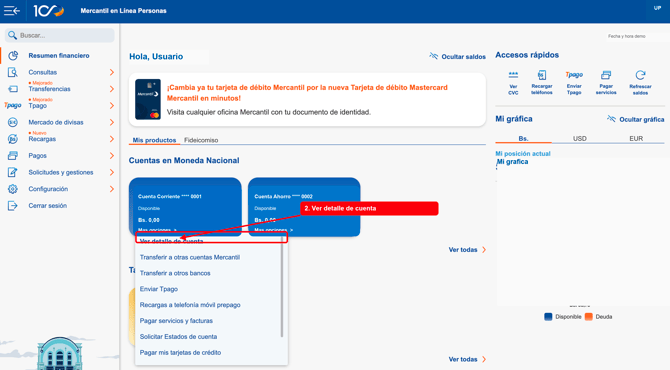Select the Bs. currency chart tab
Image resolution: width=670 pixels, height=370 pixels.
tap(523, 138)
